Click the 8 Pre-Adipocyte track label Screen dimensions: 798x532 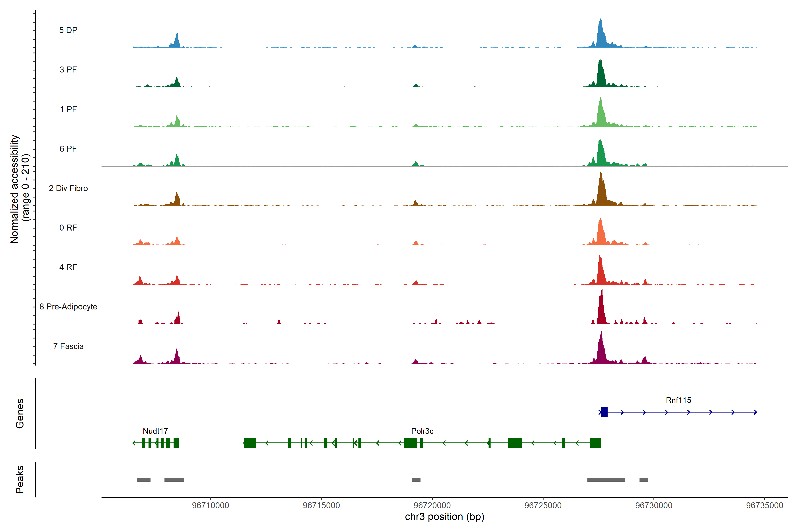point(68,306)
